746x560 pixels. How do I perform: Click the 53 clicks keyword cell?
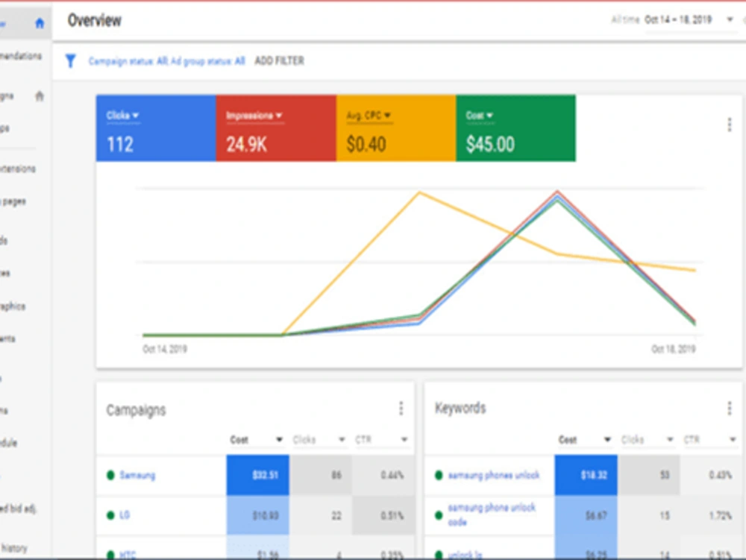coord(648,475)
